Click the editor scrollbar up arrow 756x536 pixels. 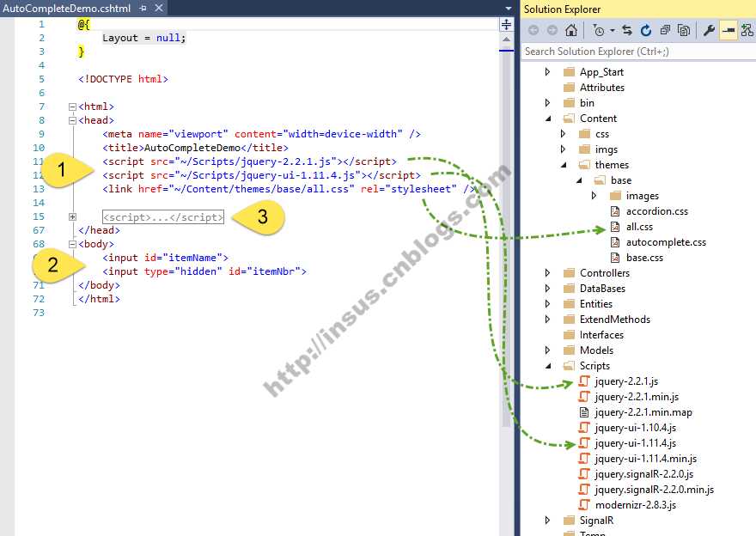pos(506,40)
